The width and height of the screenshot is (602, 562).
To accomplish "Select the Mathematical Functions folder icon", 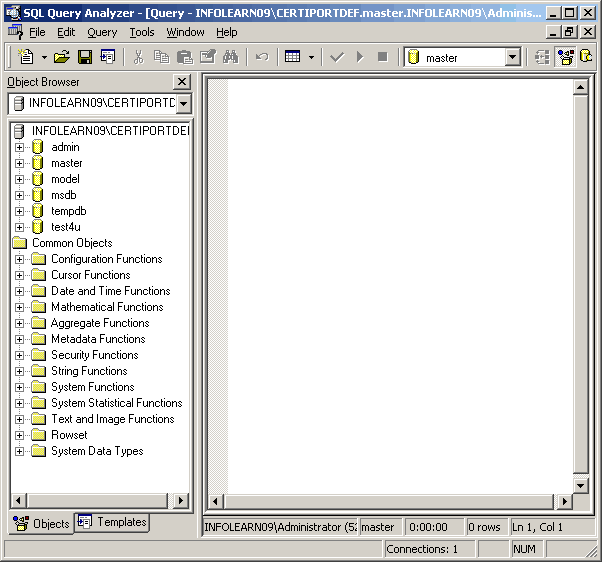I will 38,307.
